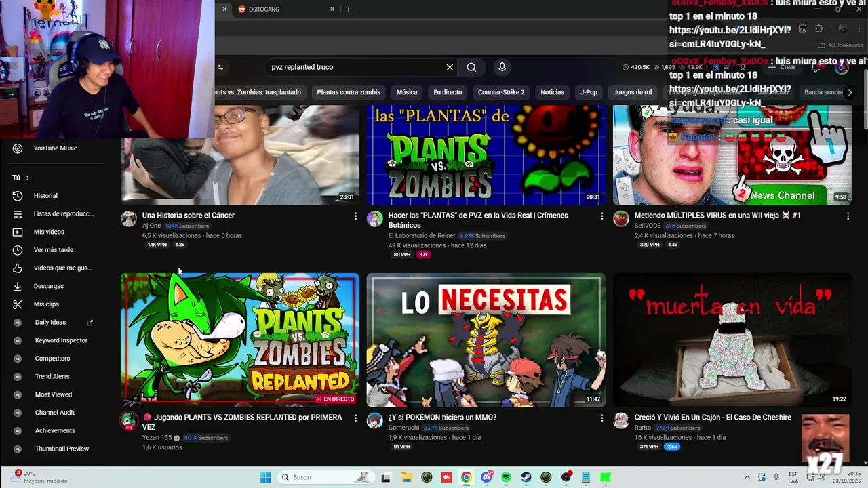Screen dimensions: 868x488
Task: Click the Windows taskbar 'Buscar' box
Action: click(x=325, y=477)
